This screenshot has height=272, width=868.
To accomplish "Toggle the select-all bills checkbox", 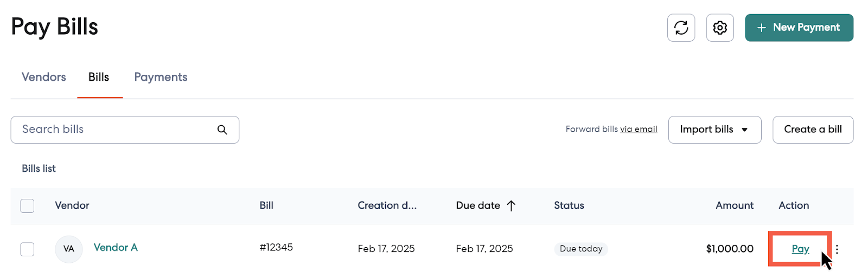I will (27, 206).
